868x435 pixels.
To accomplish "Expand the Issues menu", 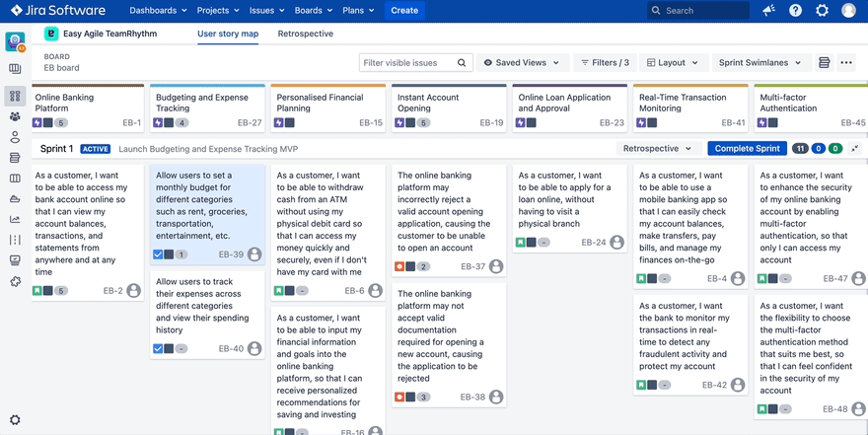I will click(267, 11).
